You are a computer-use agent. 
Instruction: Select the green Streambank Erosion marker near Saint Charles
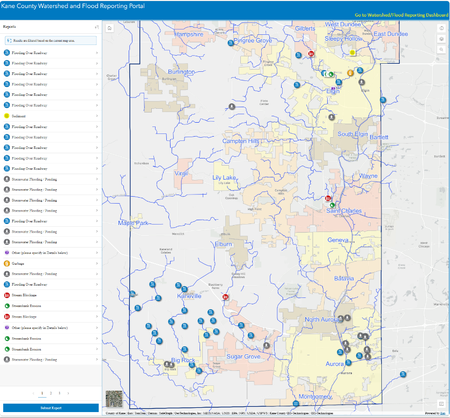coord(332,205)
